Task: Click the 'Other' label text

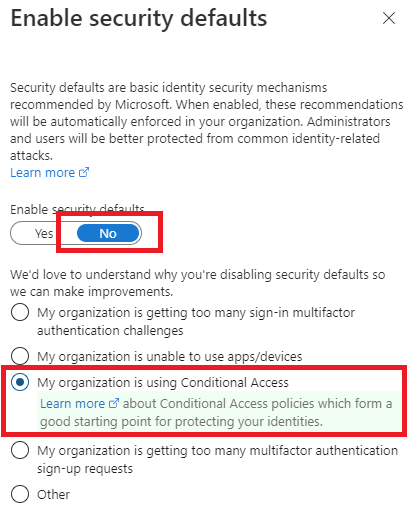Action: tap(53, 494)
